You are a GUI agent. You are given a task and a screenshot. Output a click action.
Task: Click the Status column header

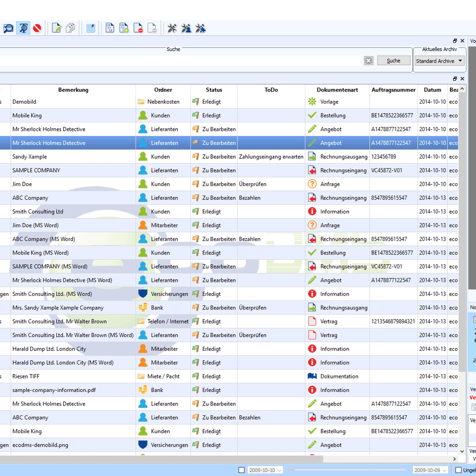point(214,90)
